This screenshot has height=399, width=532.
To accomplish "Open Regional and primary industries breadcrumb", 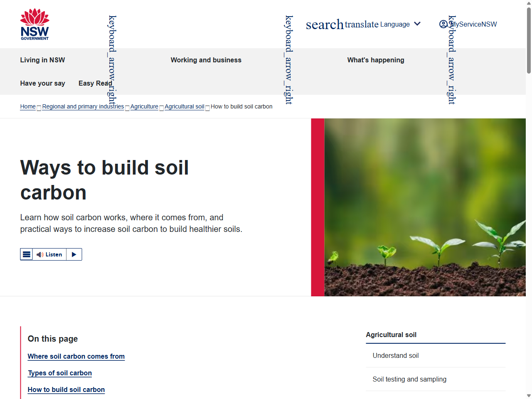I will pos(83,106).
